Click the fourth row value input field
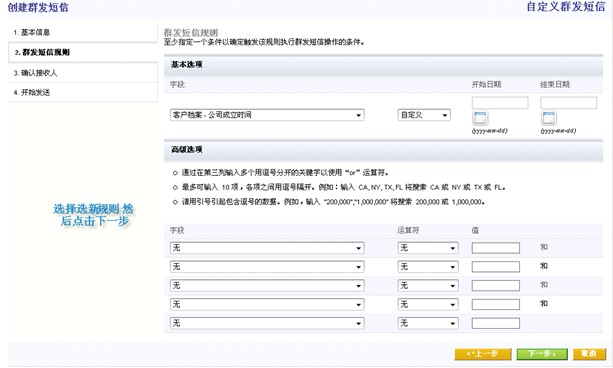The image size is (613, 368). (496, 304)
